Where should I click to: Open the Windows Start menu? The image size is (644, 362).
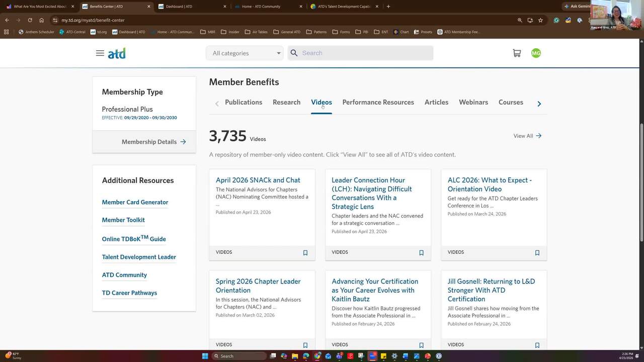[205, 356]
